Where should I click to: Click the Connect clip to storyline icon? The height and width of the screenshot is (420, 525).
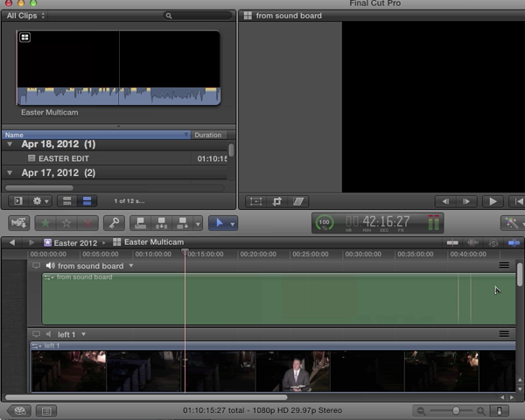140,223
